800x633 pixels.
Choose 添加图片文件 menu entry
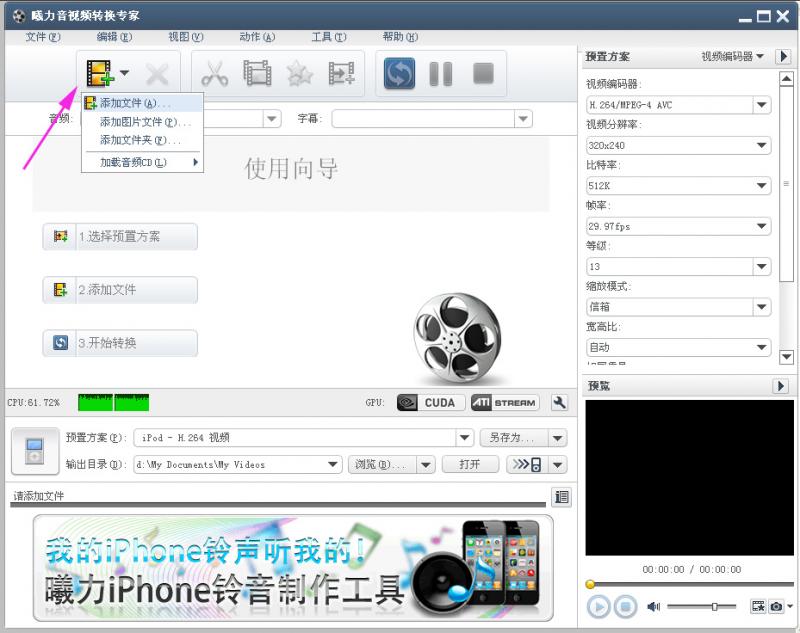[143, 122]
